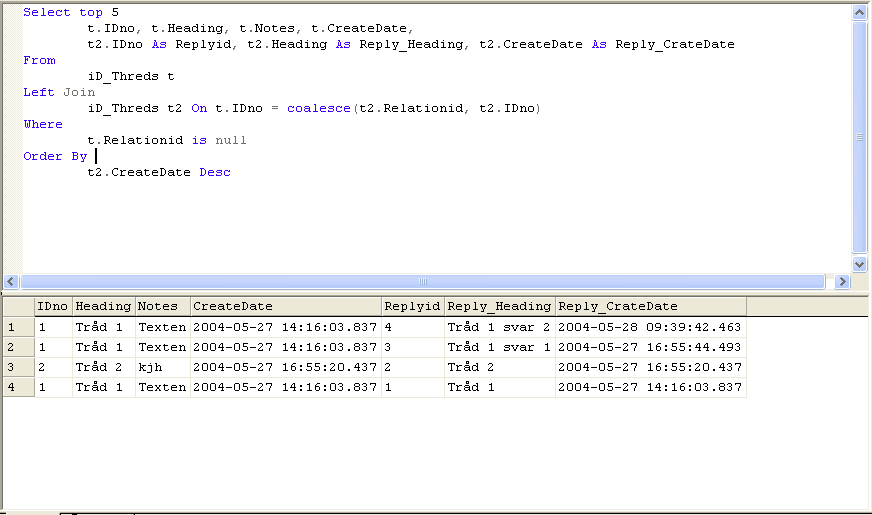Click cell '2004-05-28 09:39:42.463'
Viewport: 872px width, 515px height.
pos(651,328)
